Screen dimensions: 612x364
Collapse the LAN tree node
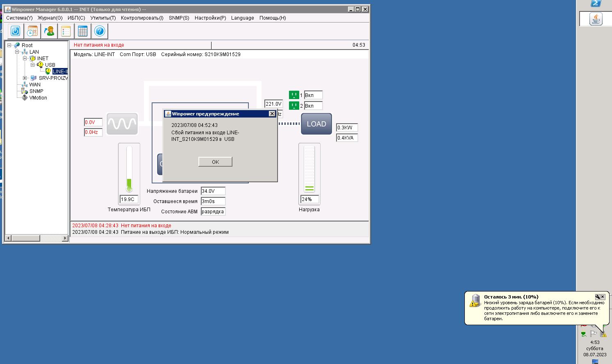pyautogui.click(x=17, y=52)
